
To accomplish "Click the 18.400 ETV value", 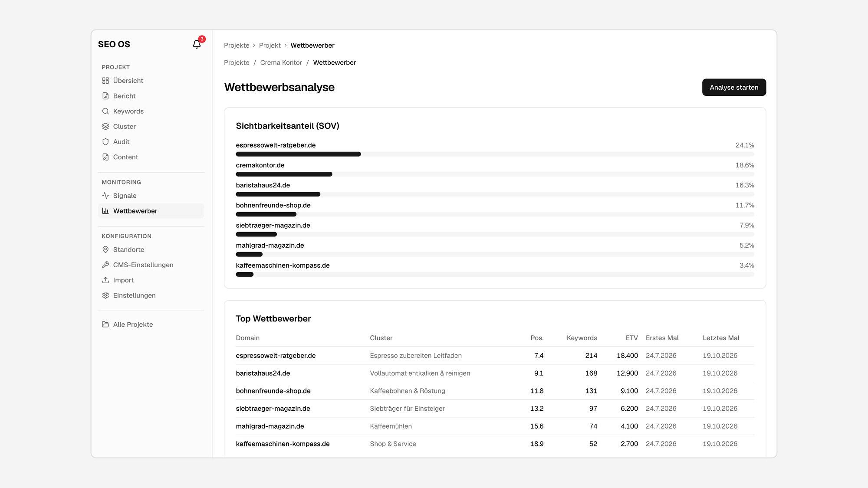I will tap(627, 356).
